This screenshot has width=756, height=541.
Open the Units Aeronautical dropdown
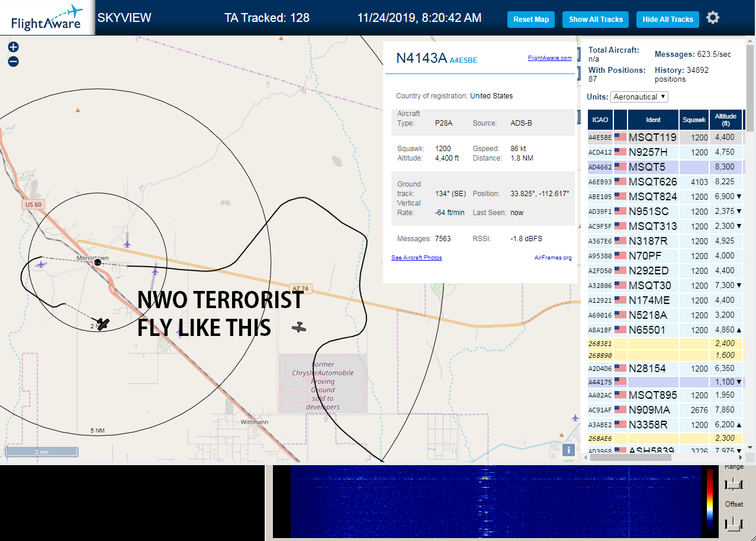pos(639,97)
